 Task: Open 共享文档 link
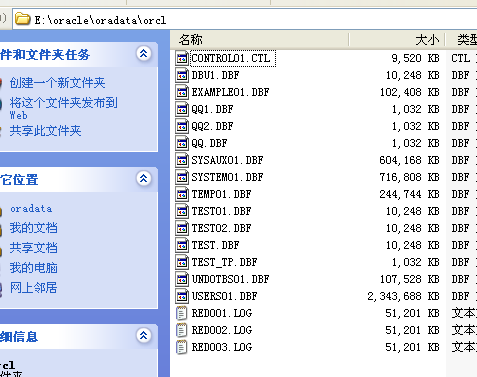(33, 248)
